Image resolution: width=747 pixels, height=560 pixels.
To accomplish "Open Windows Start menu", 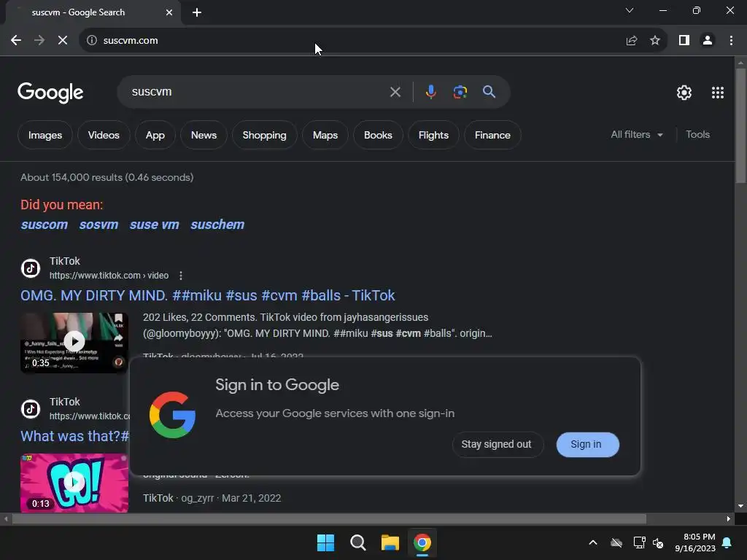I will pyautogui.click(x=326, y=542).
